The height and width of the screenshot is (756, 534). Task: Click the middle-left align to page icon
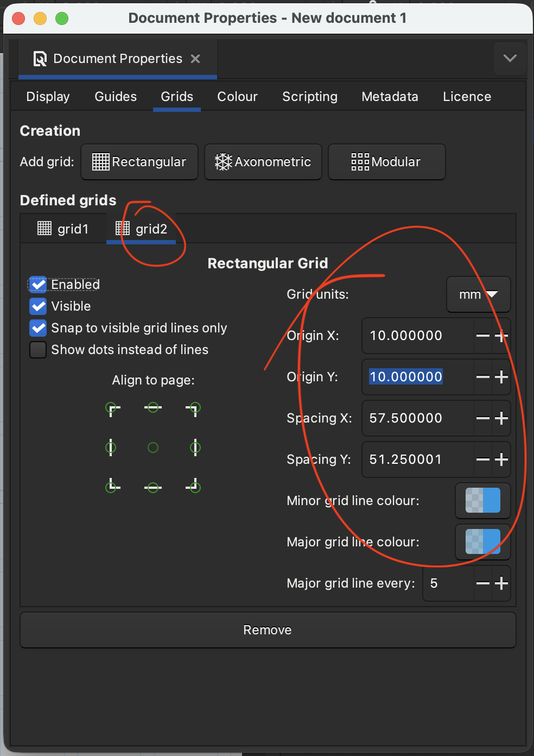(x=111, y=448)
